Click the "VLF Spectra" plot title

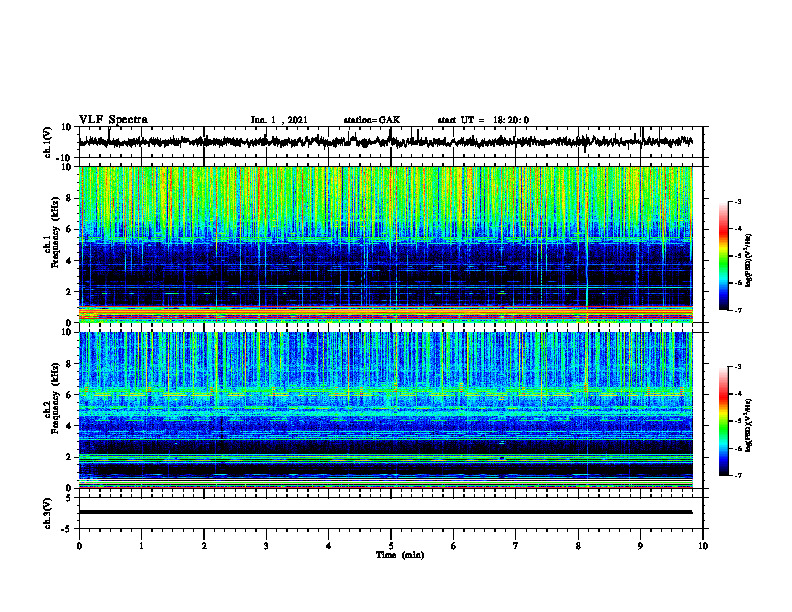[113, 120]
